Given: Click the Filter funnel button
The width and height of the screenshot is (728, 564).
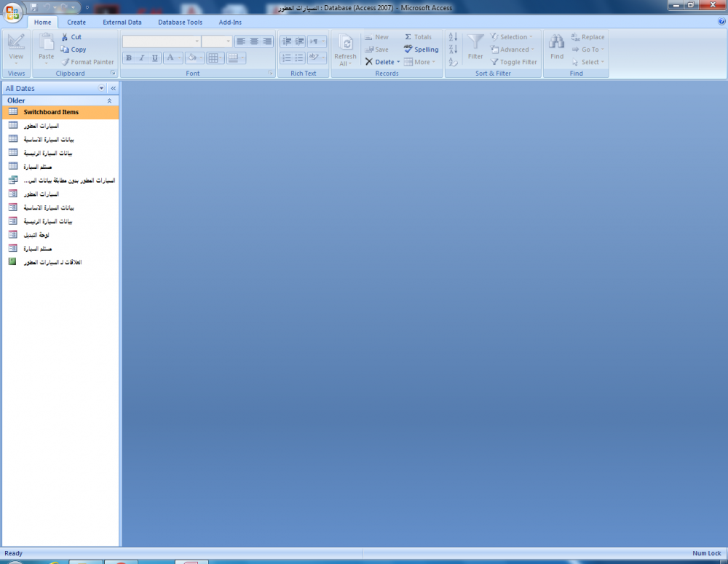Looking at the screenshot, I should pos(475,47).
